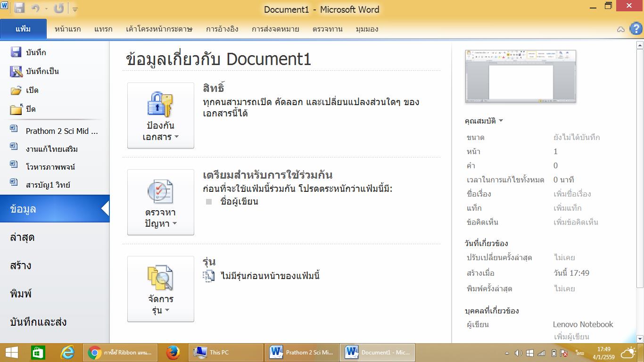Switch to the แทรก tab
This screenshot has width=644, height=362.
(103, 29)
